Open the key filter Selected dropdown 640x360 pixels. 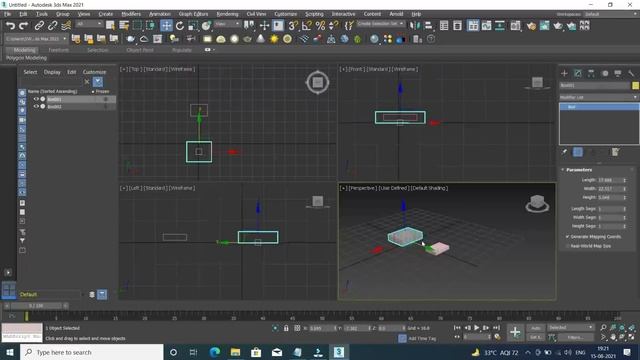pos(570,328)
